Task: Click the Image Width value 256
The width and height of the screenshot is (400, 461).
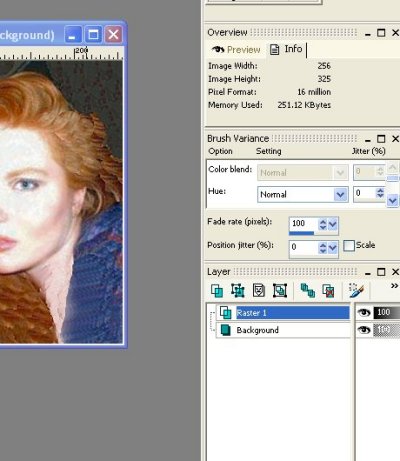Action: coord(324,66)
